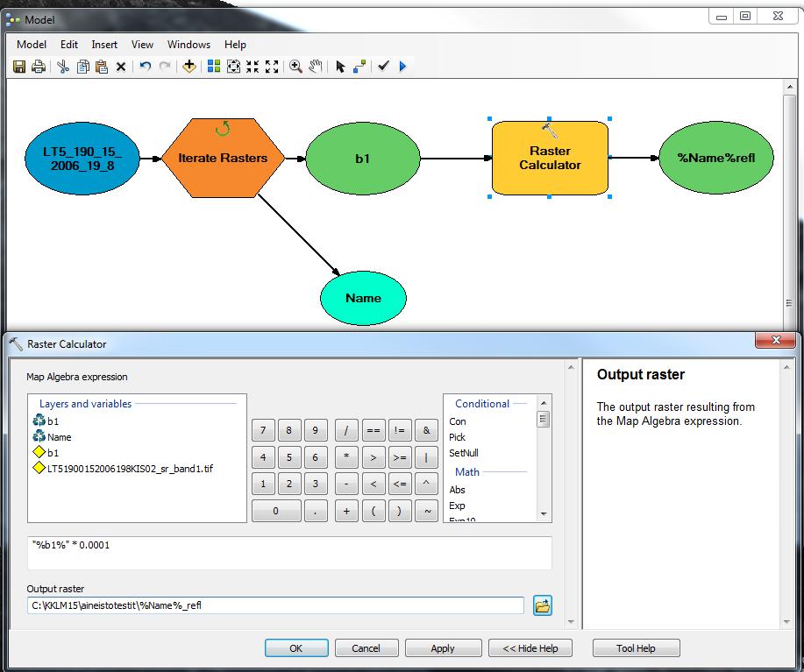
Task: Select the blue LT5_190_15_2006_19_8 input ellipse
Action: (82, 159)
